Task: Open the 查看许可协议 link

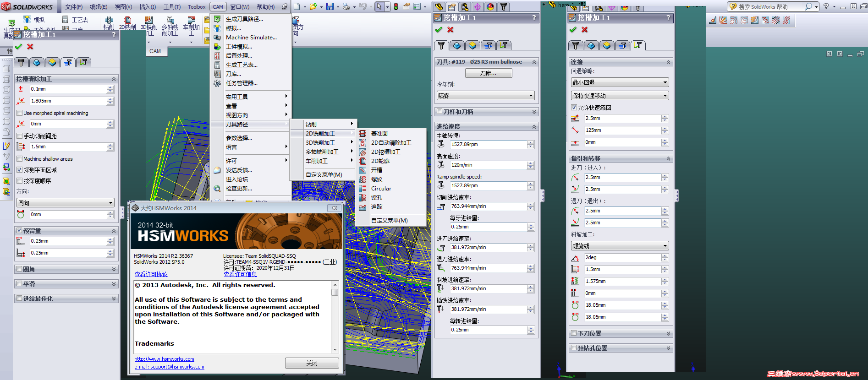Action: 151,274
